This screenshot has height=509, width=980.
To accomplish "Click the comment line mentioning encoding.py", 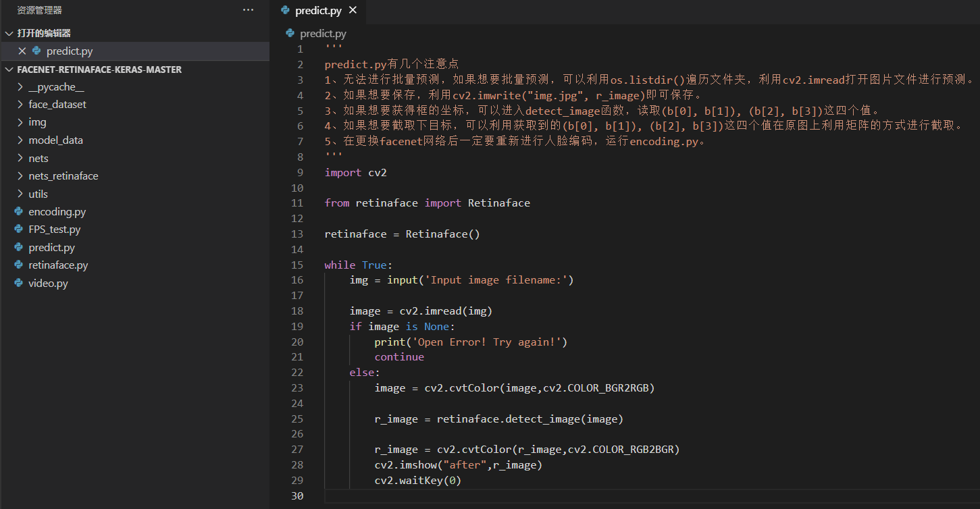I will [518, 142].
